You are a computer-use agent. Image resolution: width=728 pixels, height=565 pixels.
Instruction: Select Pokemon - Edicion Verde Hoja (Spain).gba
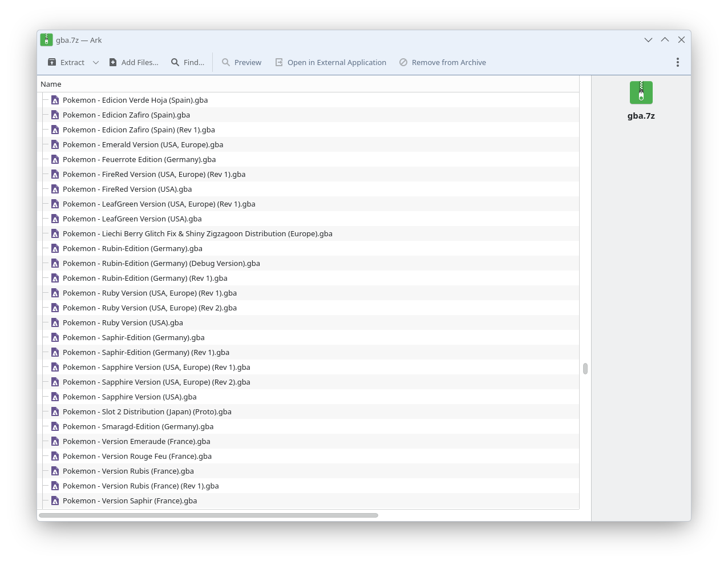(x=308, y=100)
